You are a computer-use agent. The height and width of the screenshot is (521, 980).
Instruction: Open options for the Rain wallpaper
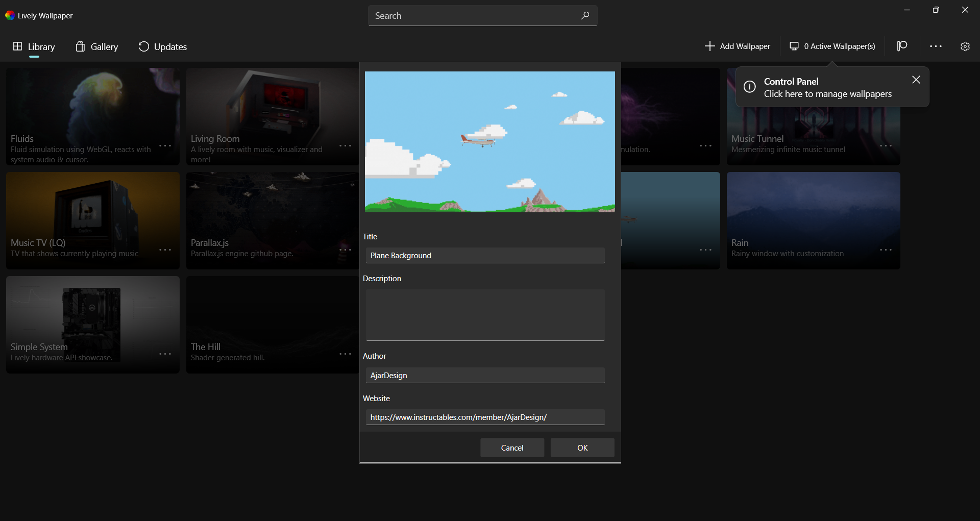886,250
